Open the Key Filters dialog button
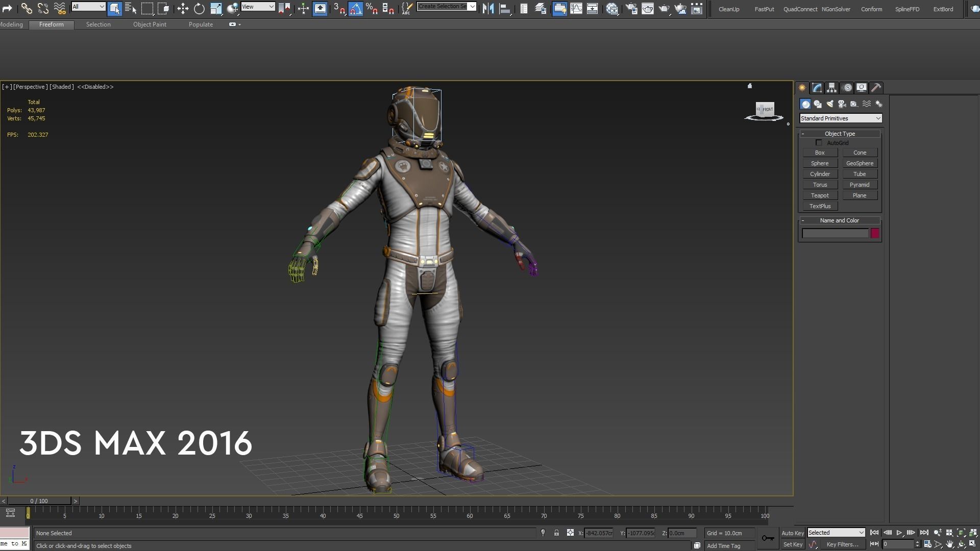The image size is (980, 551). (x=842, y=544)
